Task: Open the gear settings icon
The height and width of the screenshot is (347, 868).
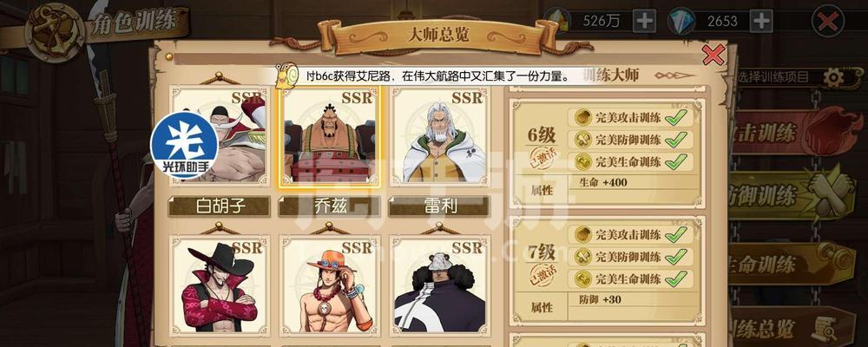Action: [x=833, y=77]
